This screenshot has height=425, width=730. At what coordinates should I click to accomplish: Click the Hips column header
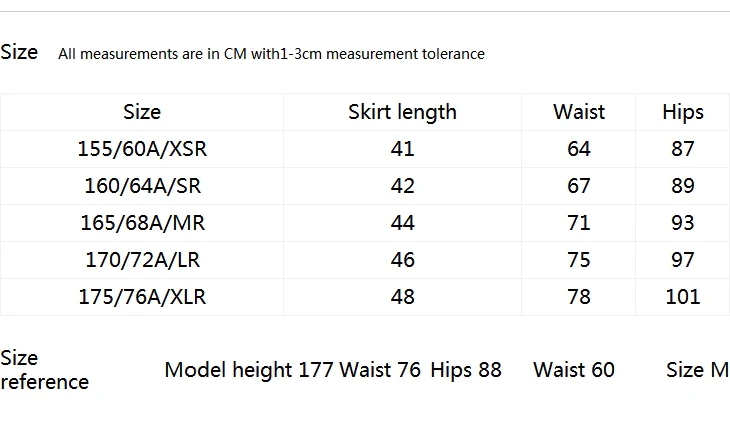coord(683,112)
